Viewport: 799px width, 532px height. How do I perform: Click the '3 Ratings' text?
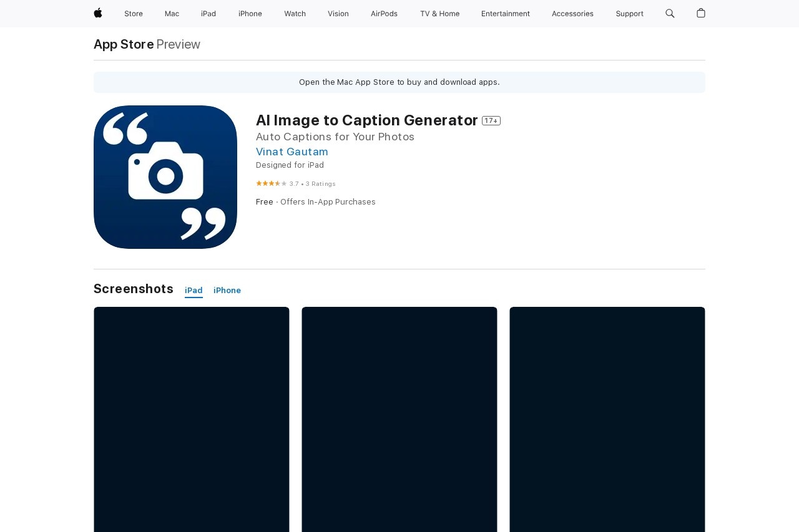pyautogui.click(x=321, y=184)
